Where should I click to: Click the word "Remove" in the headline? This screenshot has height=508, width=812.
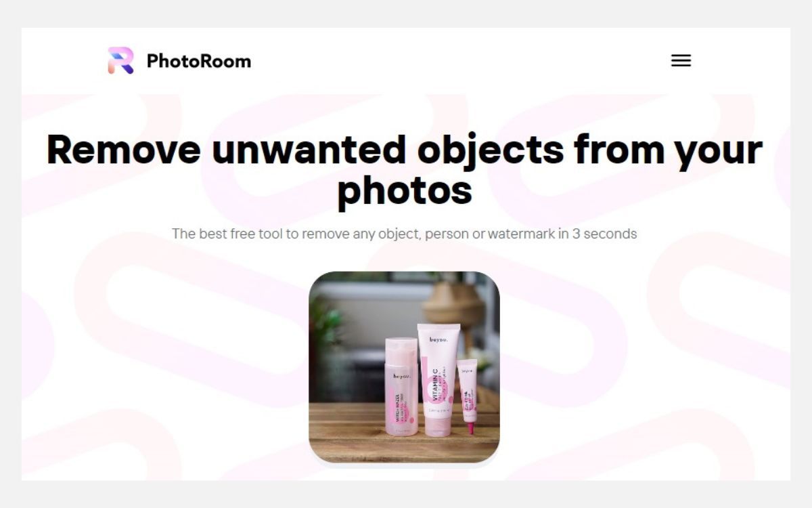pos(123,150)
